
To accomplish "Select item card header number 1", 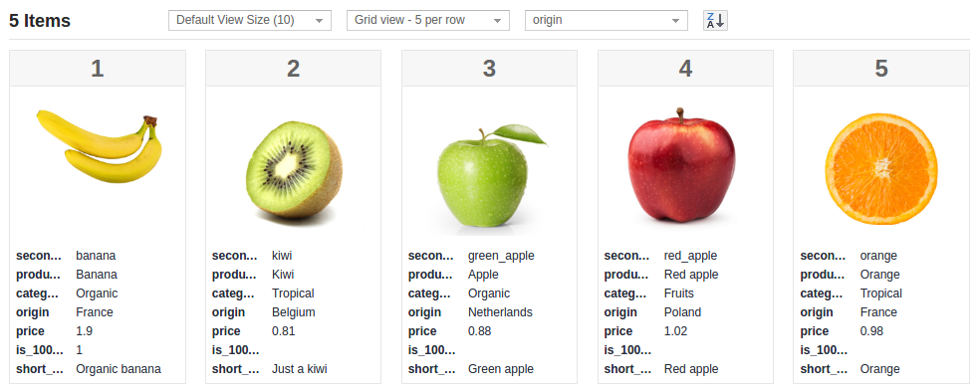I will click(98, 68).
